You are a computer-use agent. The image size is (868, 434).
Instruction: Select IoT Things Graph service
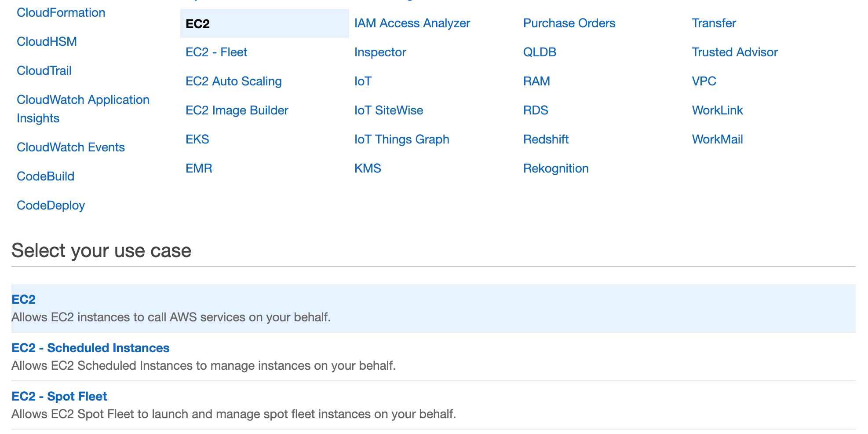[402, 139]
